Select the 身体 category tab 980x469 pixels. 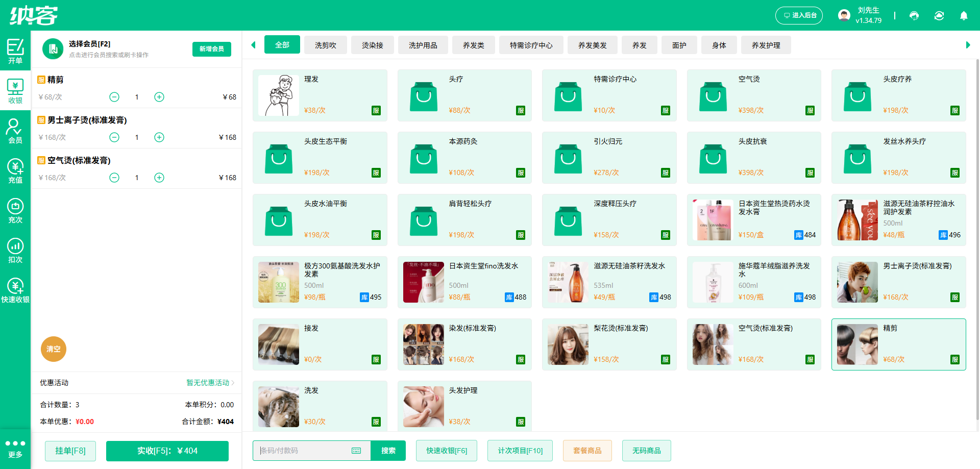click(719, 45)
